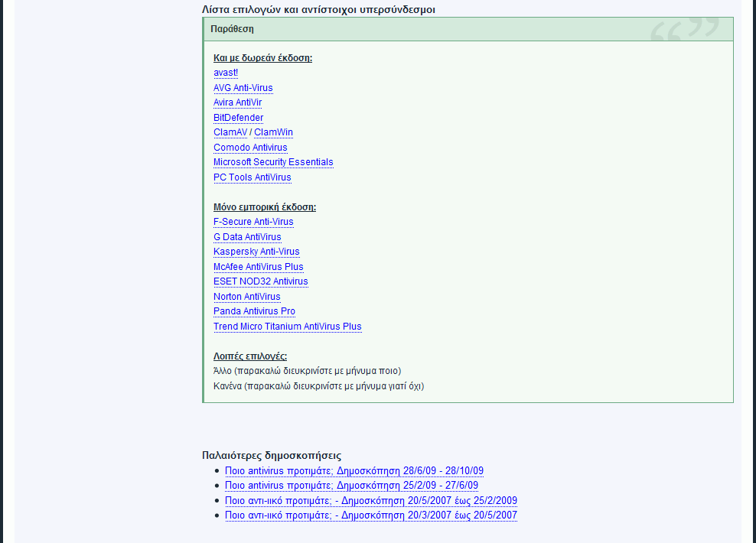Click the 'Λοιπές επιλογές:' heading

250,356
